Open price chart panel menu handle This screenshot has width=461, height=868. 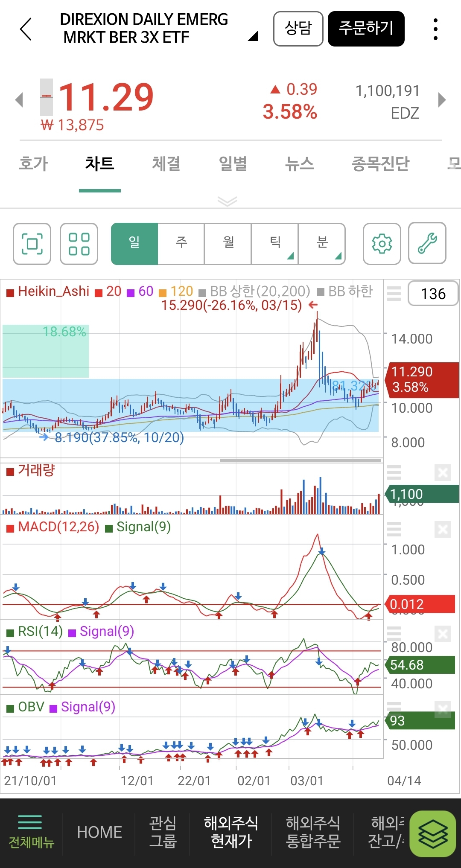coord(394,294)
